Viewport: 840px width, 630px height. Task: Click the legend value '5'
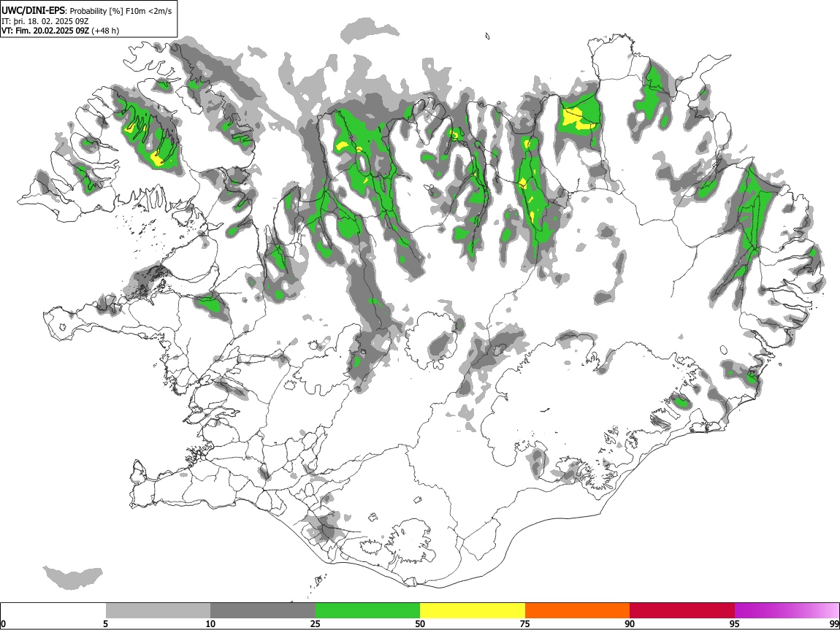click(105, 623)
